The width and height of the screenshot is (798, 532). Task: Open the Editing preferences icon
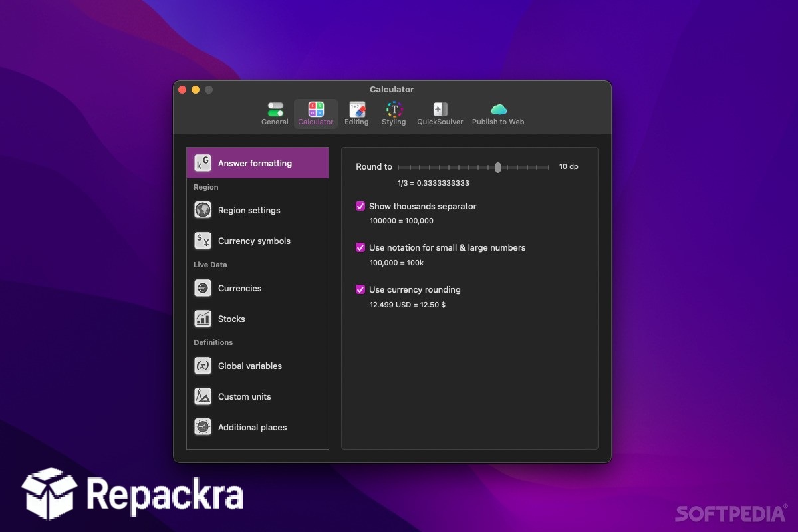357,109
